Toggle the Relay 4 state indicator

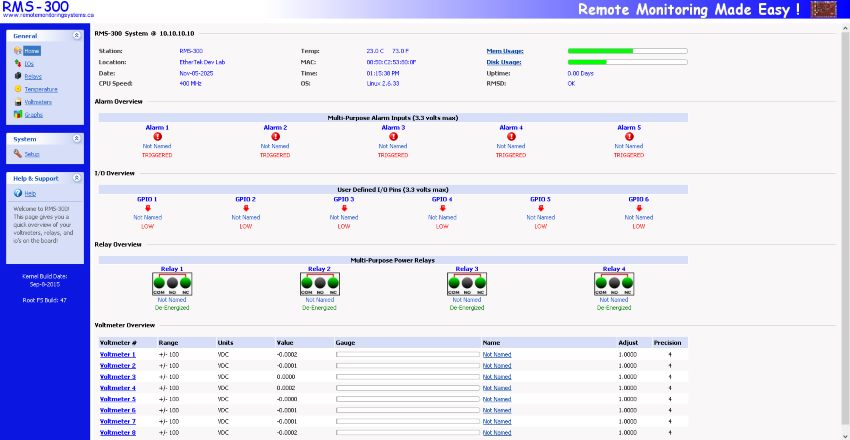tap(613, 284)
